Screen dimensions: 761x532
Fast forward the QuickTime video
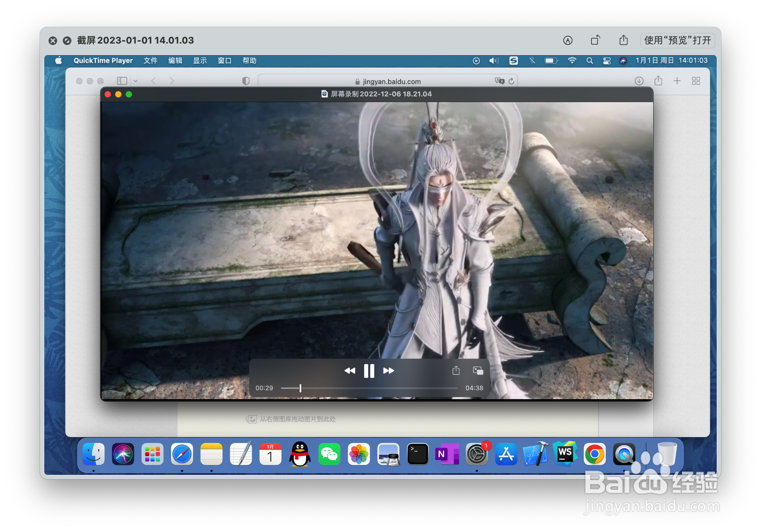click(x=388, y=371)
